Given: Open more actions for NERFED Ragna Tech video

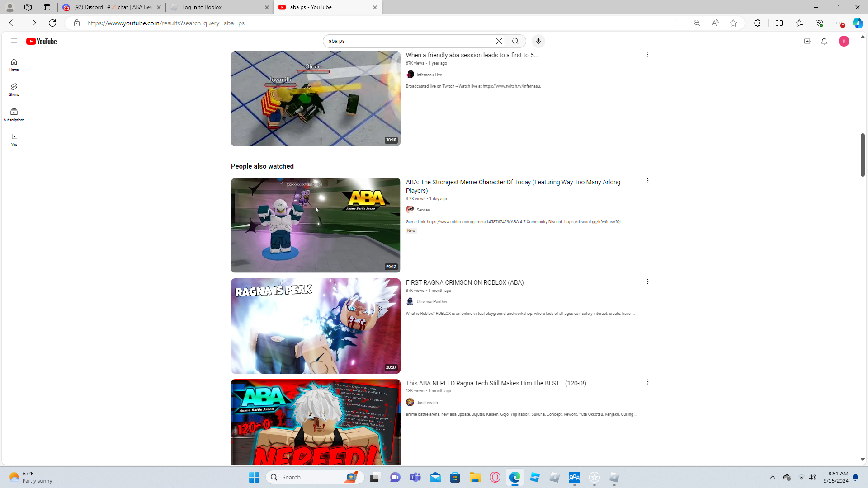Looking at the screenshot, I should click(648, 382).
